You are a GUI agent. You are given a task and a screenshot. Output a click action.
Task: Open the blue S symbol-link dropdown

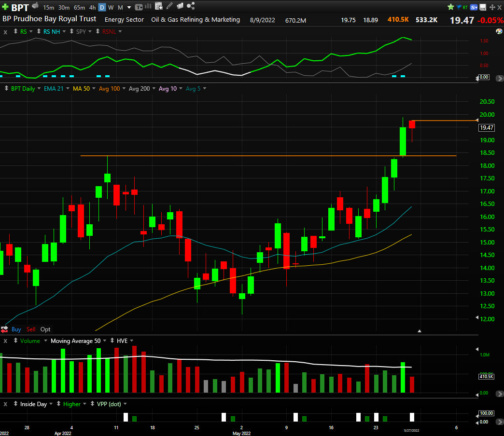[474, 7]
